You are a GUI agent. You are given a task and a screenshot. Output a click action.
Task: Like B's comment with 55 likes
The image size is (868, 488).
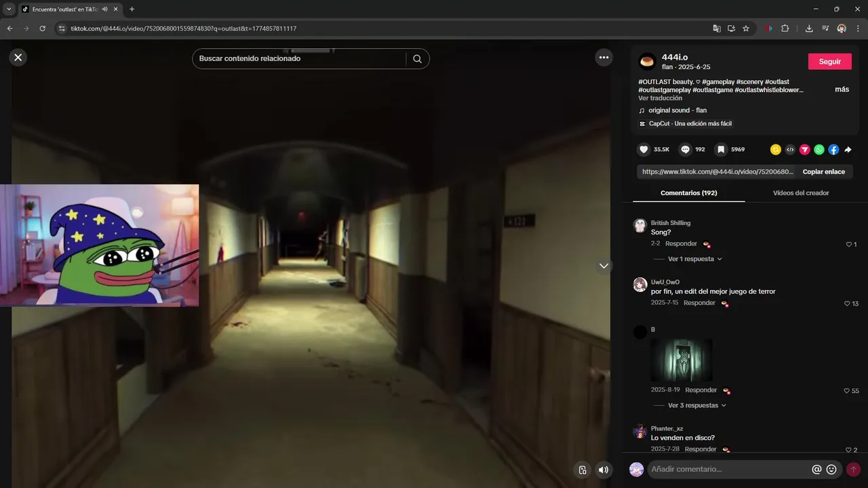pos(846,391)
